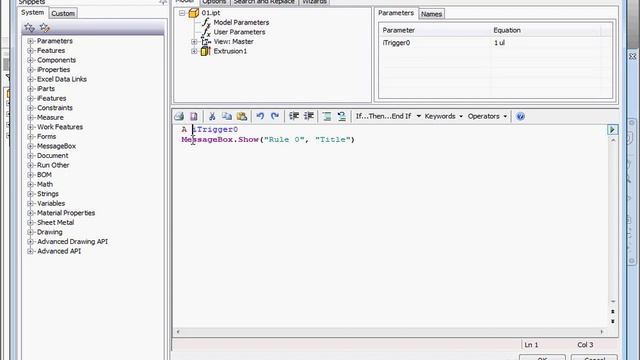Select Material Properties snippet item

point(66,213)
